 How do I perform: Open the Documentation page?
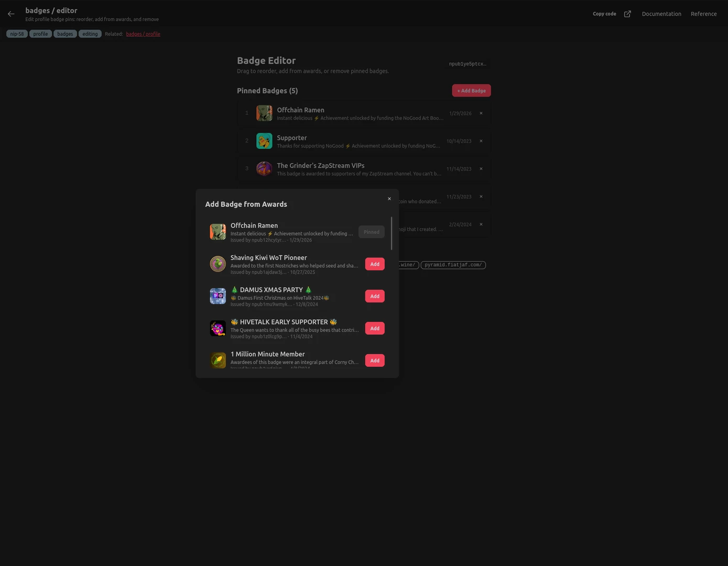pos(661,14)
